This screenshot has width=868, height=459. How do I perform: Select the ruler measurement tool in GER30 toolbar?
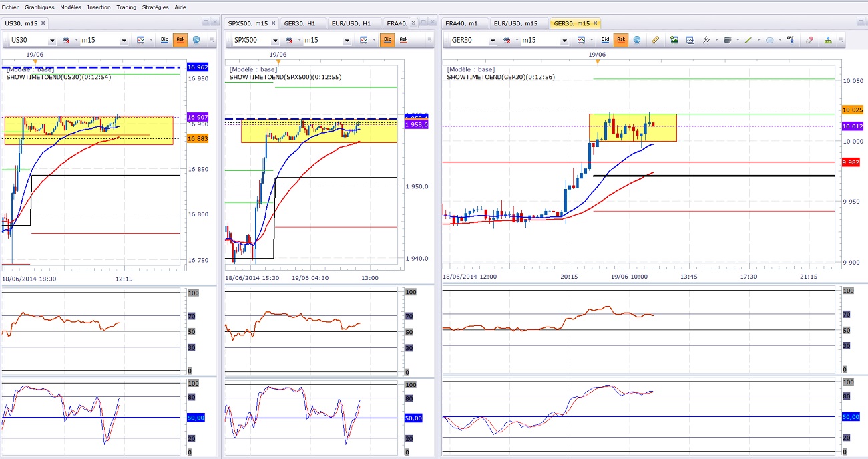(x=655, y=40)
